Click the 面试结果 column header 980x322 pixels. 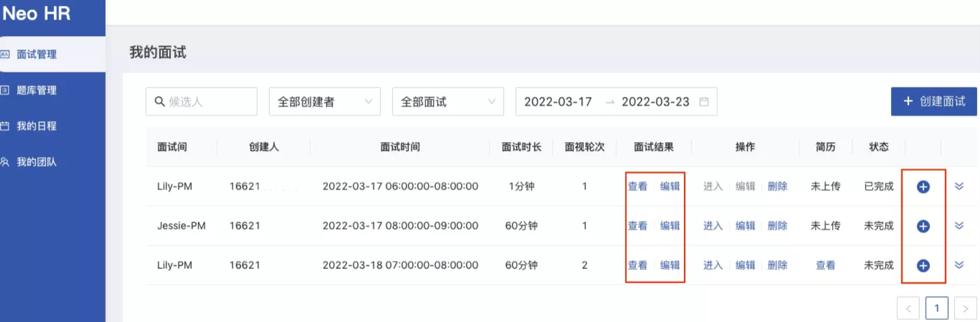pyautogui.click(x=654, y=147)
